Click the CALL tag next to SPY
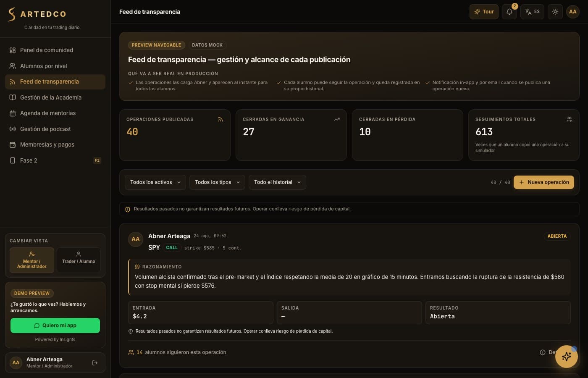Viewport: 588px width, 378px height. (x=172, y=248)
